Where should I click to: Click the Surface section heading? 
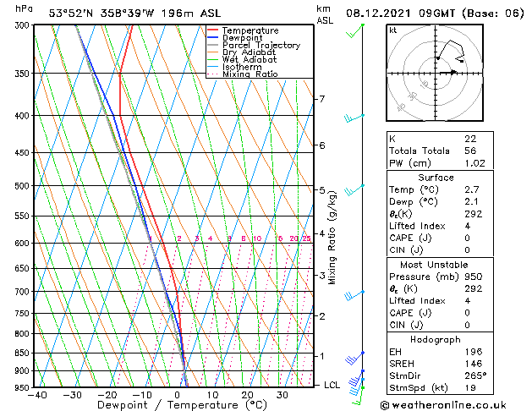(436, 178)
